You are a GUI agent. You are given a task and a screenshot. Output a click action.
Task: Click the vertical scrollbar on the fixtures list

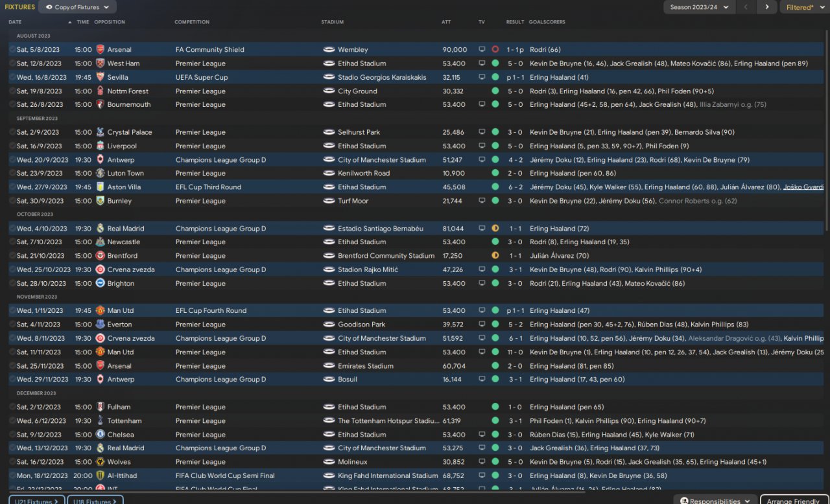click(x=827, y=130)
